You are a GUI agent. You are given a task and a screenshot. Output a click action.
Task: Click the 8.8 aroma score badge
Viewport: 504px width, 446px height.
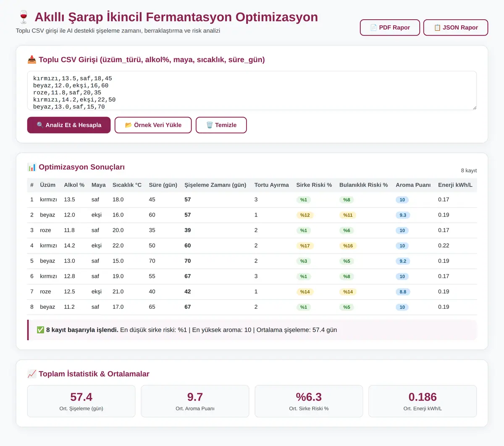[403, 292]
